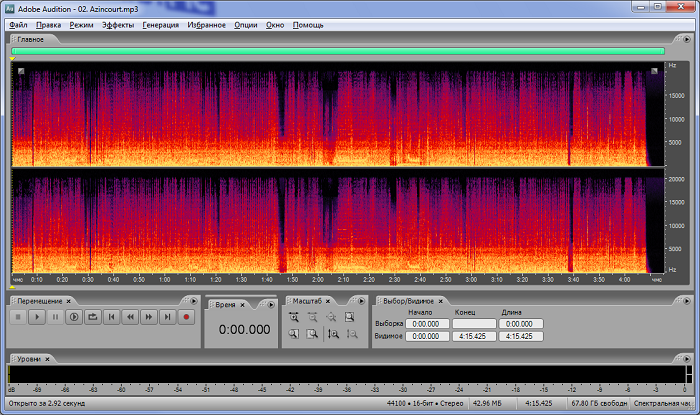This screenshot has height=415, width=700.
Task: Click the green navigation range bar
Action: click(x=338, y=51)
